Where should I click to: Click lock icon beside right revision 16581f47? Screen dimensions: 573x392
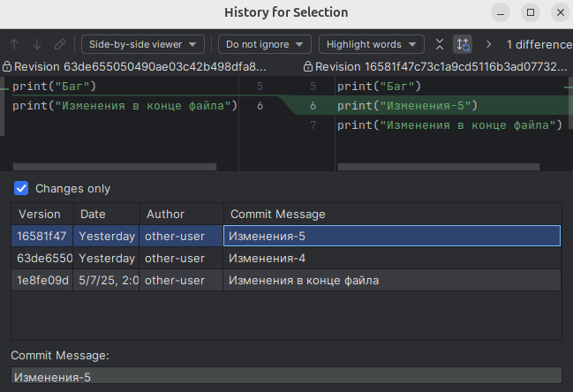307,67
